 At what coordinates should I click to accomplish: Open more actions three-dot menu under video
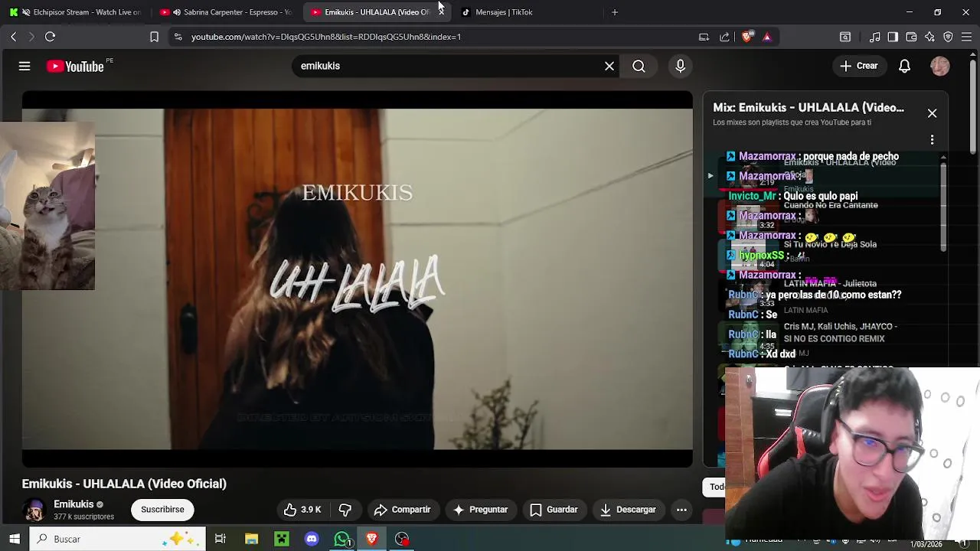click(681, 510)
